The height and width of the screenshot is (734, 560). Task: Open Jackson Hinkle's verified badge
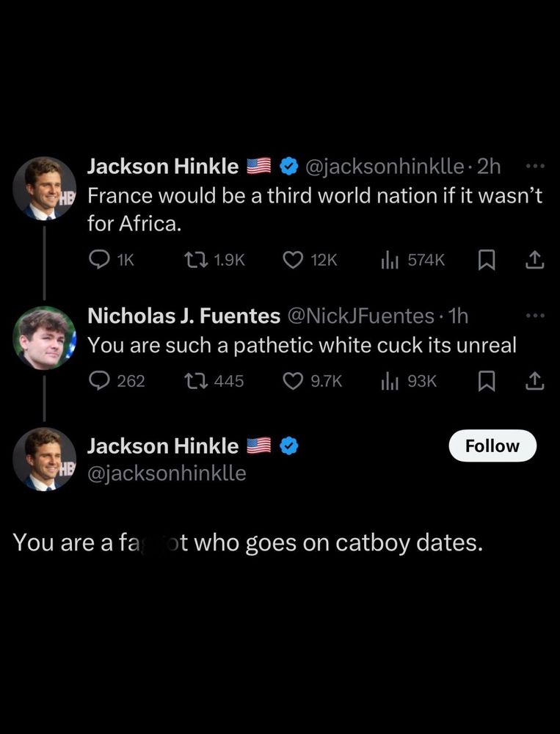click(x=288, y=166)
